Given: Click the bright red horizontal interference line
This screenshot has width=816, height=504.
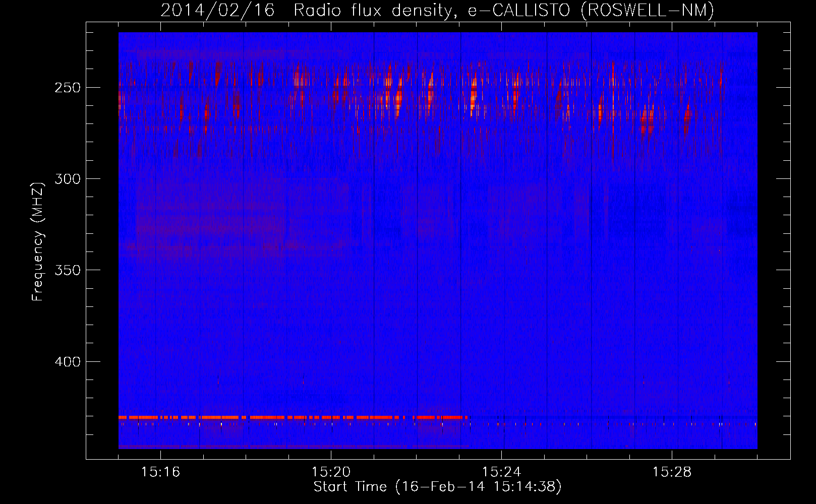Looking at the screenshot, I should pos(294,417).
